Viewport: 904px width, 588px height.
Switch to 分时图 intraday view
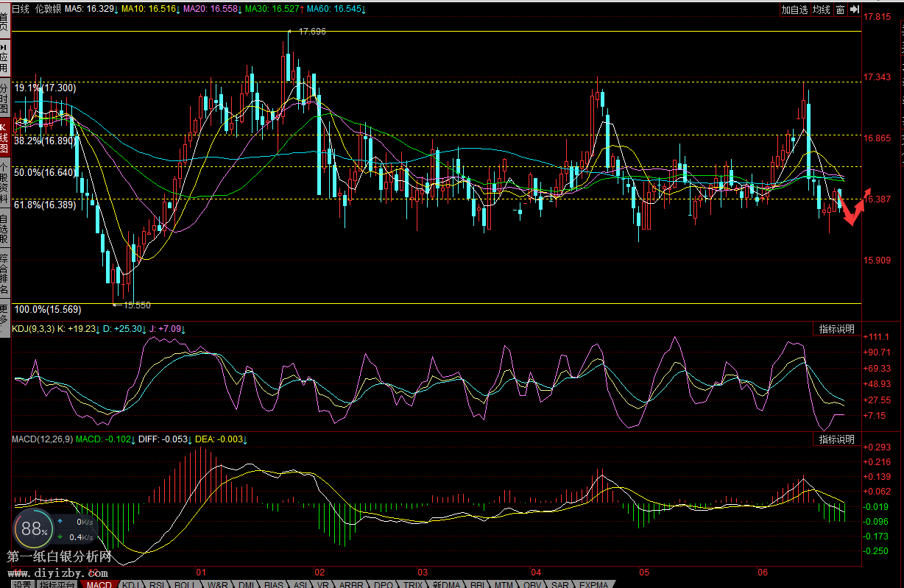pos(4,96)
